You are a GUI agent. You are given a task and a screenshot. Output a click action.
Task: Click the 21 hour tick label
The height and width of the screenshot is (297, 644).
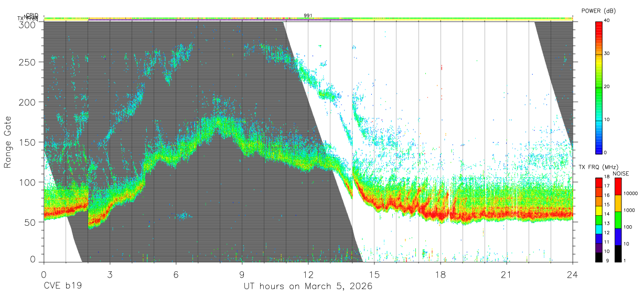click(x=507, y=274)
